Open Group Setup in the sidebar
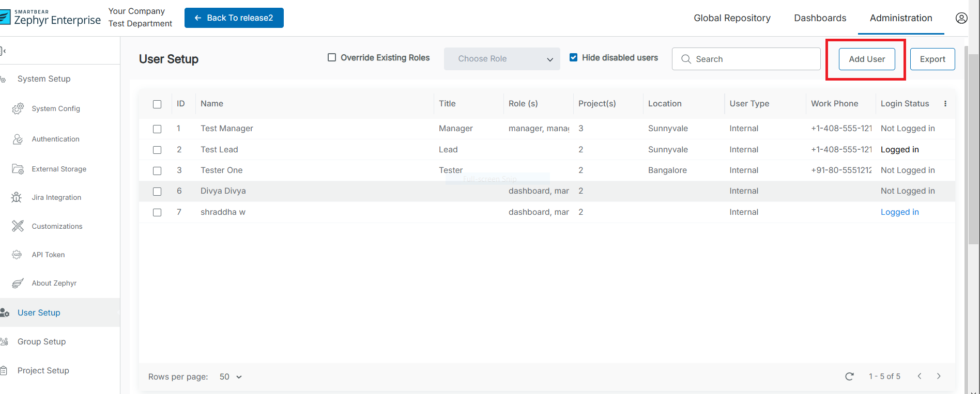This screenshot has height=394, width=980. [x=41, y=341]
